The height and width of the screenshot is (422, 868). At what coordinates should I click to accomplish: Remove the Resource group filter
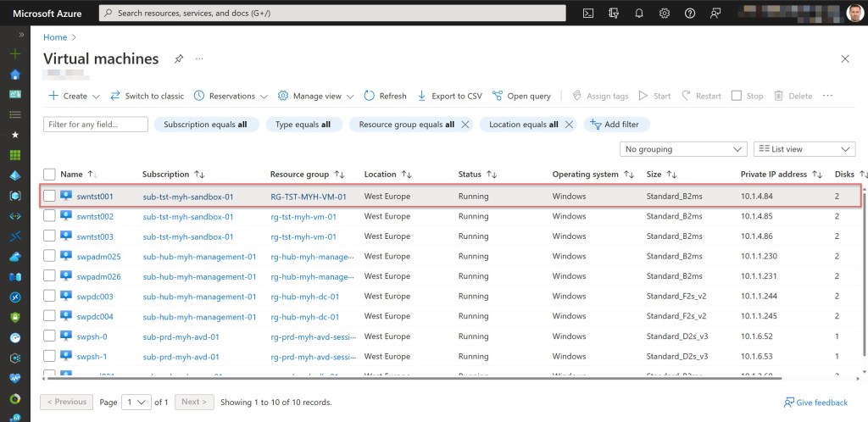tap(465, 125)
